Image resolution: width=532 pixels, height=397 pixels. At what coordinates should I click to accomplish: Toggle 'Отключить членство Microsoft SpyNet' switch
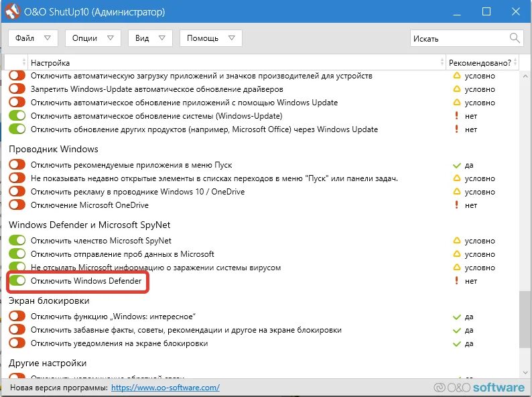point(17,241)
